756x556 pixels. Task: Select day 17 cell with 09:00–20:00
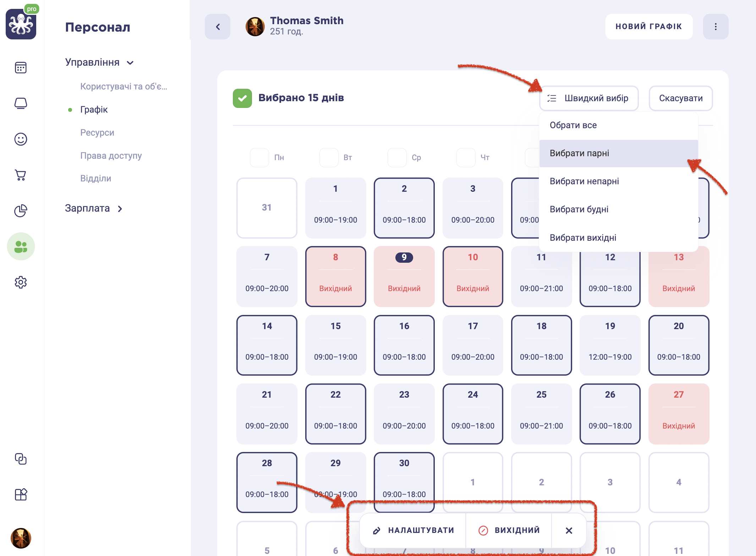coord(472,345)
